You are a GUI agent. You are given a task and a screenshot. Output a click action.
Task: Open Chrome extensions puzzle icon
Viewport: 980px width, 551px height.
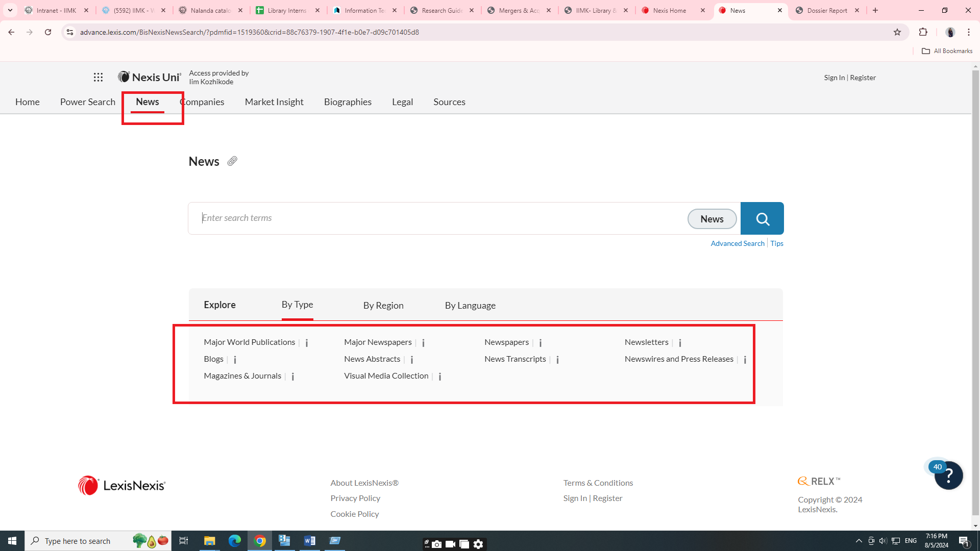click(923, 32)
